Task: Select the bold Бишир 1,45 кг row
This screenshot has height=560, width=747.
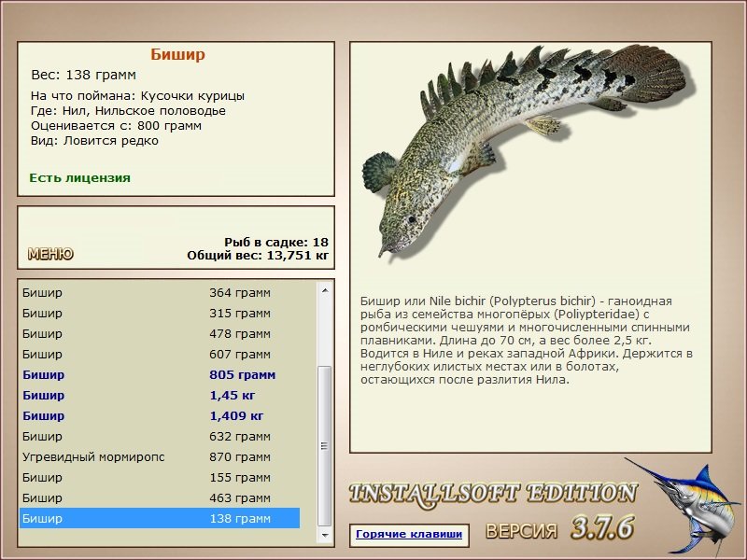Action: click(x=160, y=395)
